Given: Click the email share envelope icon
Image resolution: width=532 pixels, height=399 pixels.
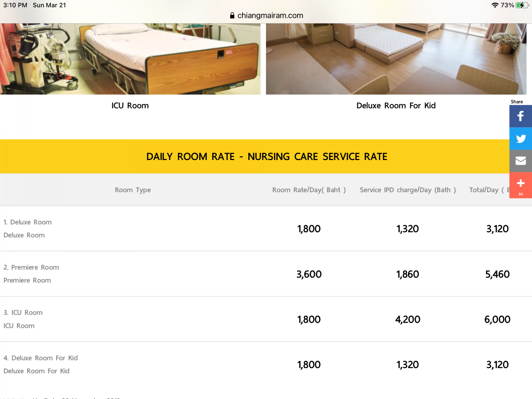Looking at the screenshot, I should tap(520, 161).
